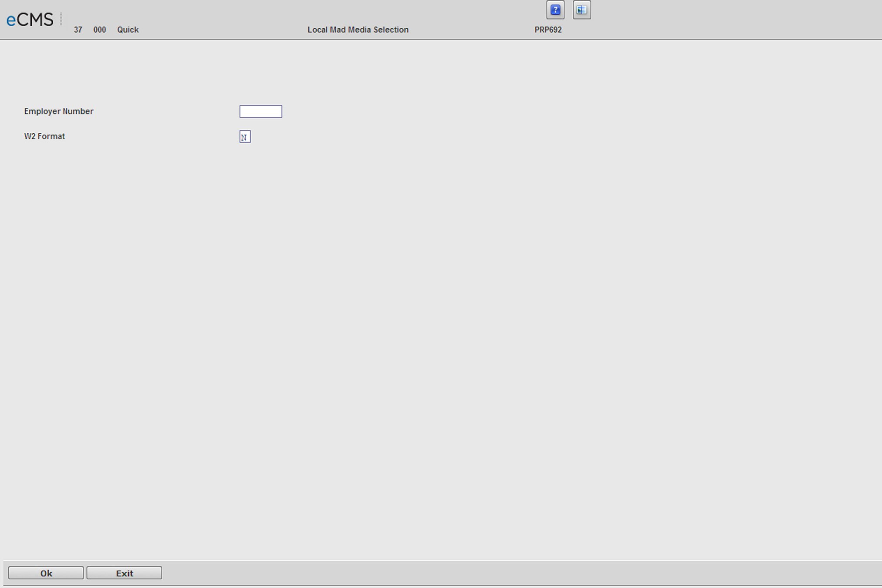Click the program code 'PRP692'
882x588 pixels.
[548, 30]
